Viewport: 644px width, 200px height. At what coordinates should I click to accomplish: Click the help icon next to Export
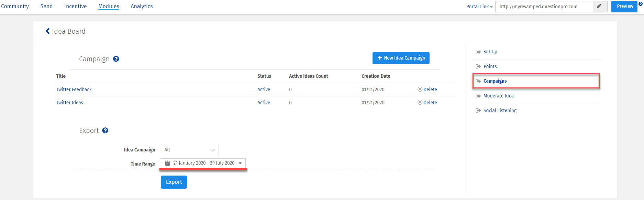click(x=105, y=130)
